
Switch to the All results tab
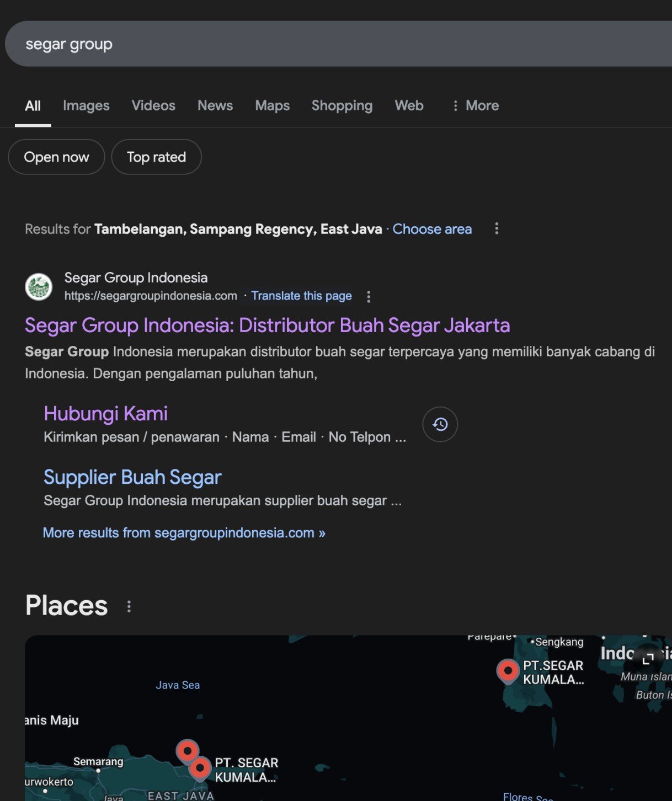click(x=33, y=105)
